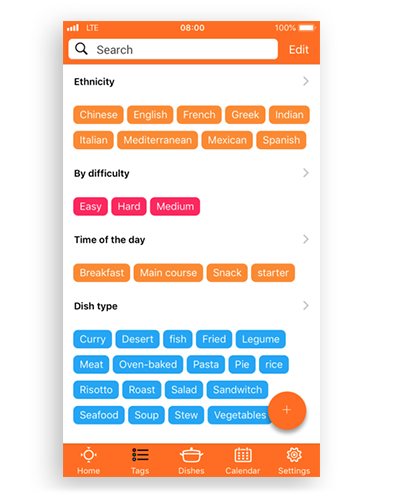Click the magnifying glass search icon
This screenshot has height=500, width=395.
[x=81, y=49]
